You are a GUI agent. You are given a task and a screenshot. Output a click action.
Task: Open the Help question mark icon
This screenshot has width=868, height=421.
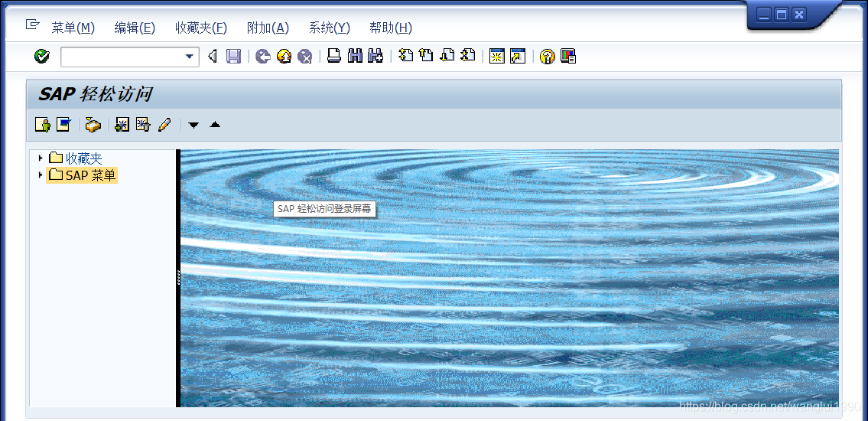pos(547,57)
